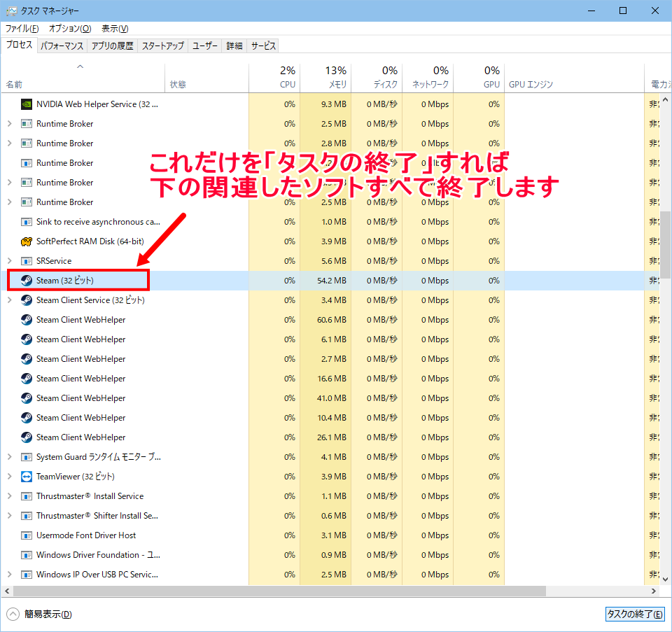672x632 pixels.
Task: Expand the System Guard runtime monitor group
Action: coord(9,457)
